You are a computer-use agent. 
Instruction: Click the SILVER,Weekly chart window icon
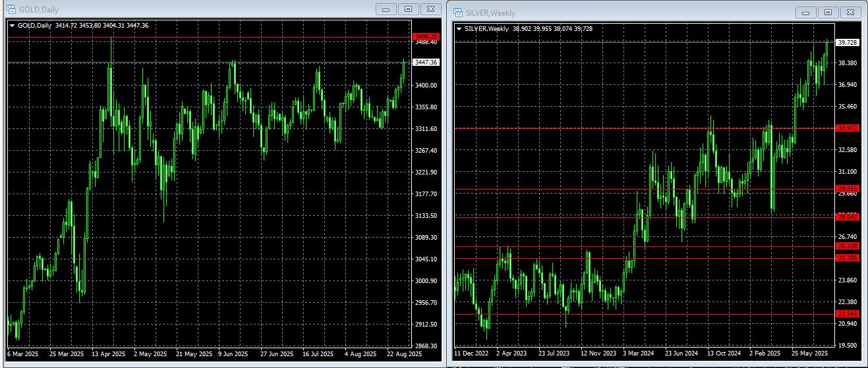[x=457, y=13]
